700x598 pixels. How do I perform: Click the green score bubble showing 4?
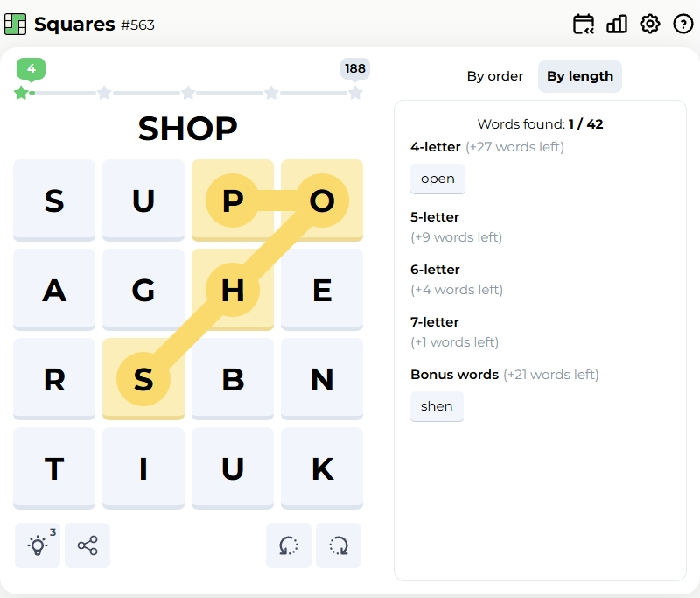click(x=31, y=69)
